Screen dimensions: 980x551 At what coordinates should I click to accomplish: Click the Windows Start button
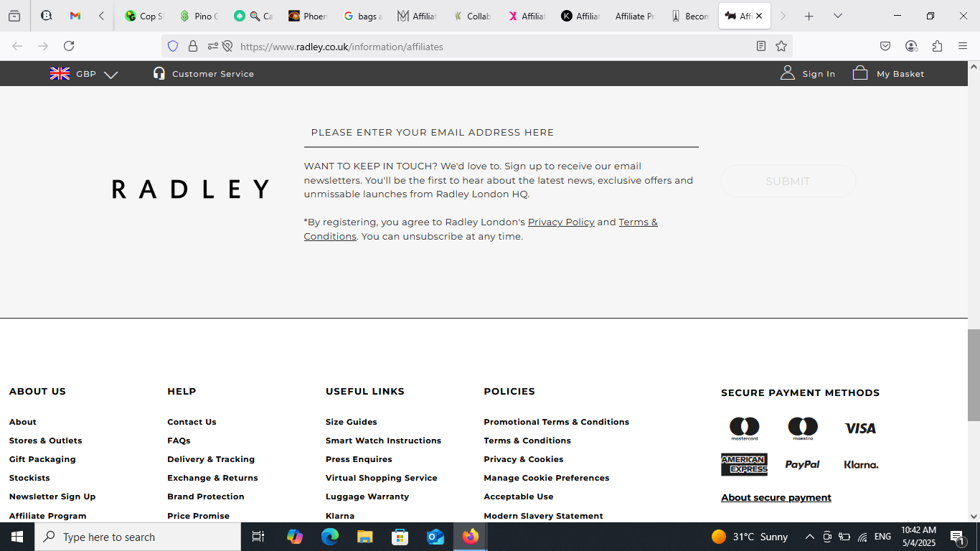coord(17,537)
